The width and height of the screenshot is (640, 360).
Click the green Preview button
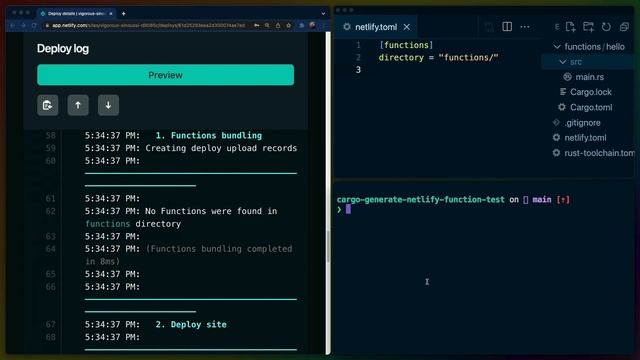point(165,75)
